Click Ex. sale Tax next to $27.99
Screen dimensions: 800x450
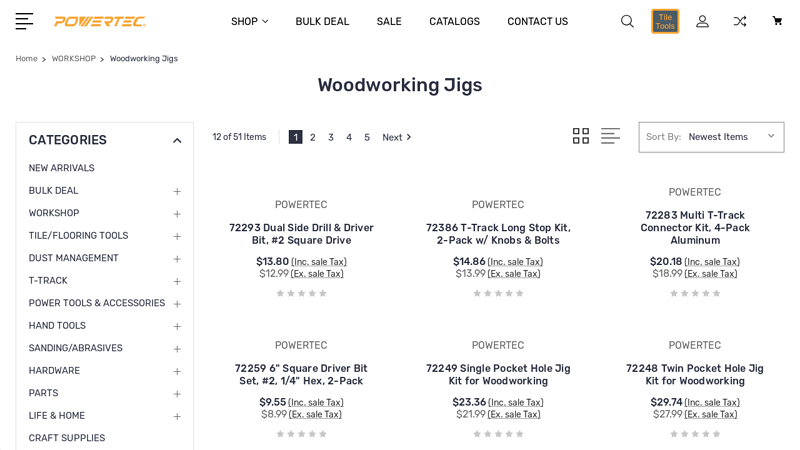pyautogui.click(x=711, y=415)
